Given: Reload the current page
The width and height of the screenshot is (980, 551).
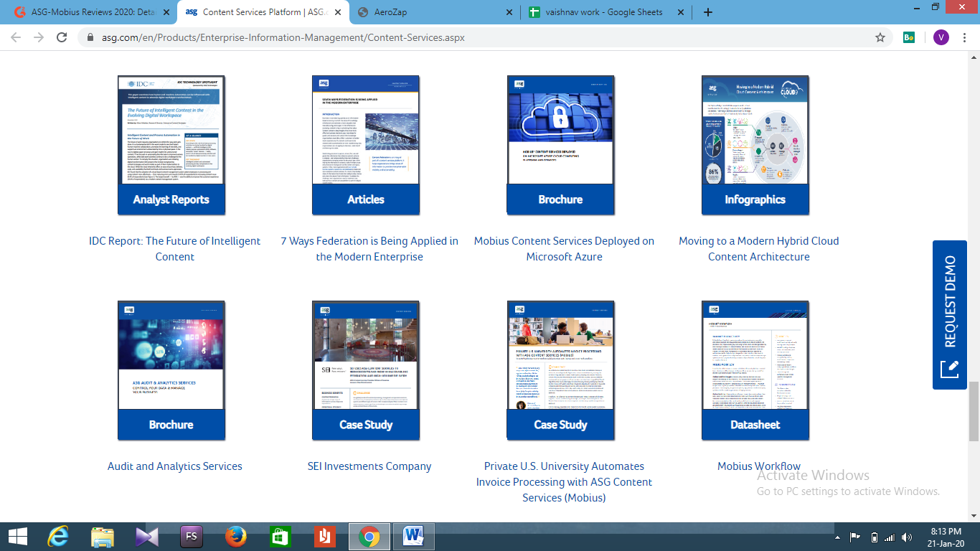Looking at the screenshot, I should pos(62,37).
